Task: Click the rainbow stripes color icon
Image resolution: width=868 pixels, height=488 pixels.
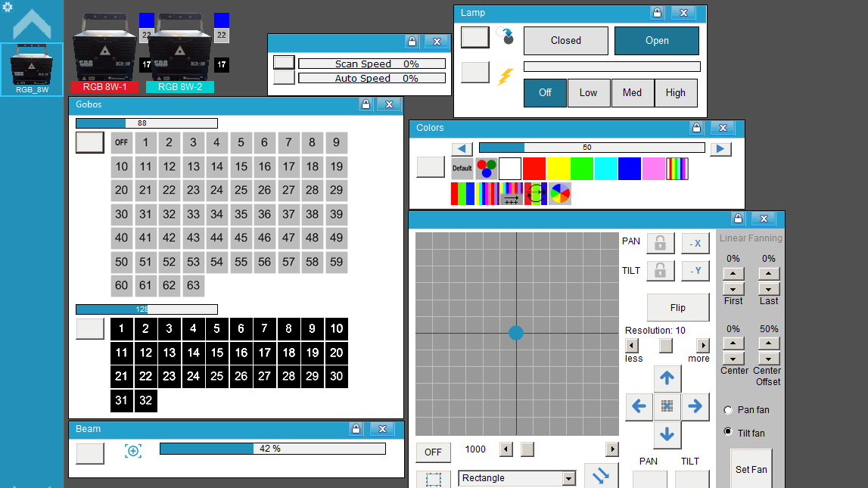Action: [x=677, y=168]
